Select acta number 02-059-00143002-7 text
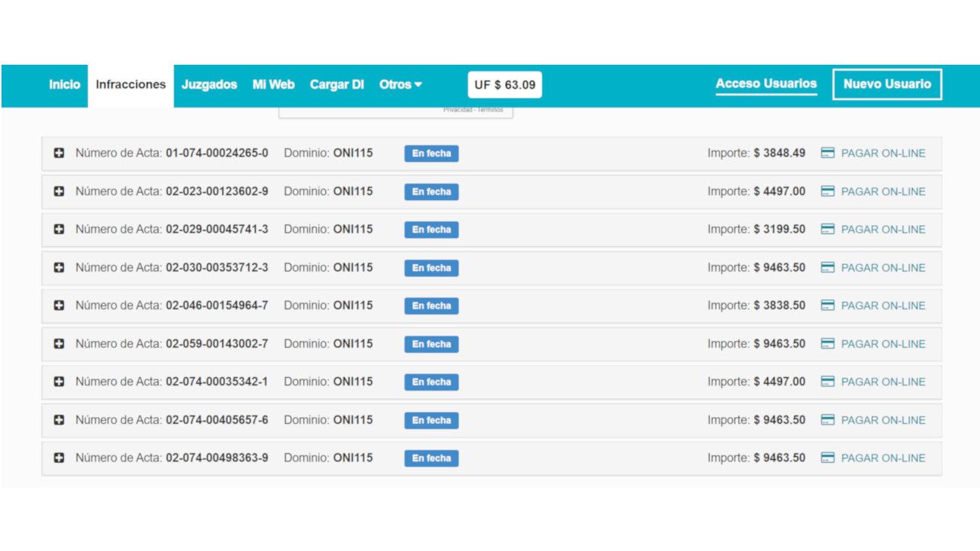The width and height of the screenshot is (980, 551). (x=217, y=343)
